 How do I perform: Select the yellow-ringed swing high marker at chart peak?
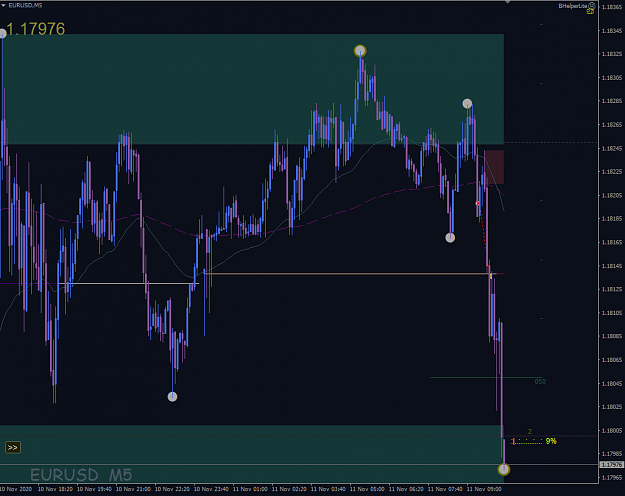coord(360,51)
